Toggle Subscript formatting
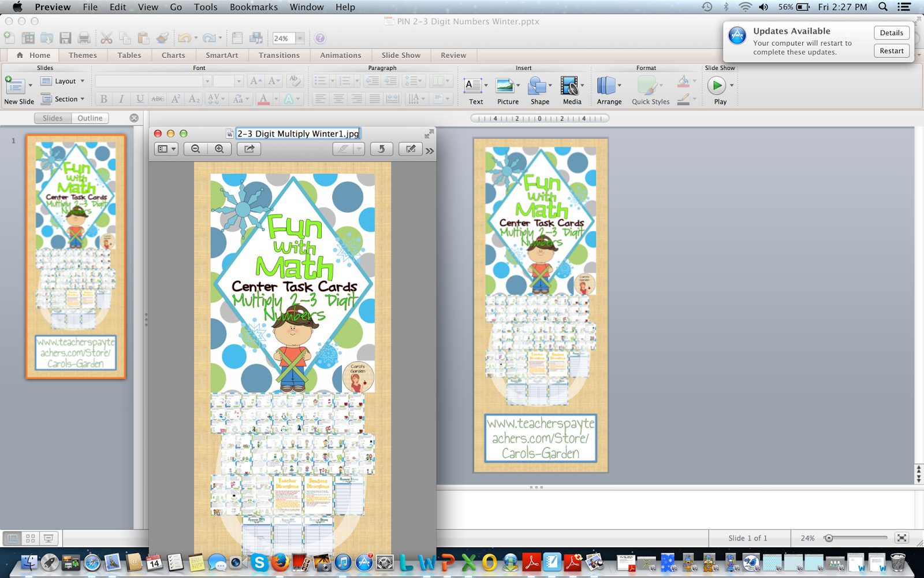The image size is (924, 578). pos(194,99)
